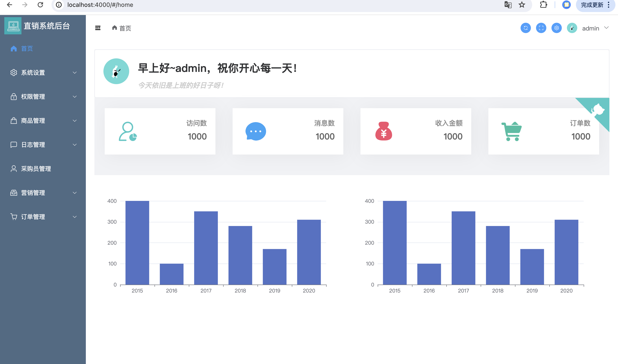Image resolution: width=618 pixels, height=364 pixels.
Task: Open settings via blue gear icon
Action: click(556, 28)
